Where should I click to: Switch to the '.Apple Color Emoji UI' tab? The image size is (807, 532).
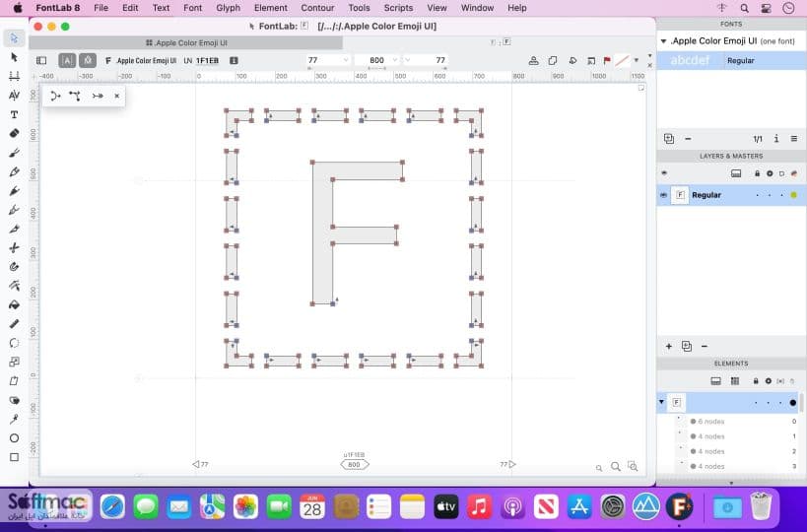186,42
